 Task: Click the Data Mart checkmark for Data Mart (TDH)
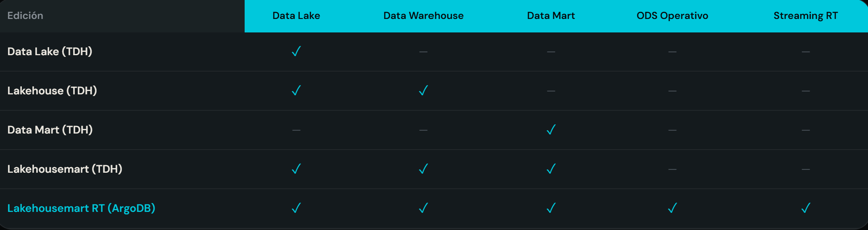tap(551, 130)
